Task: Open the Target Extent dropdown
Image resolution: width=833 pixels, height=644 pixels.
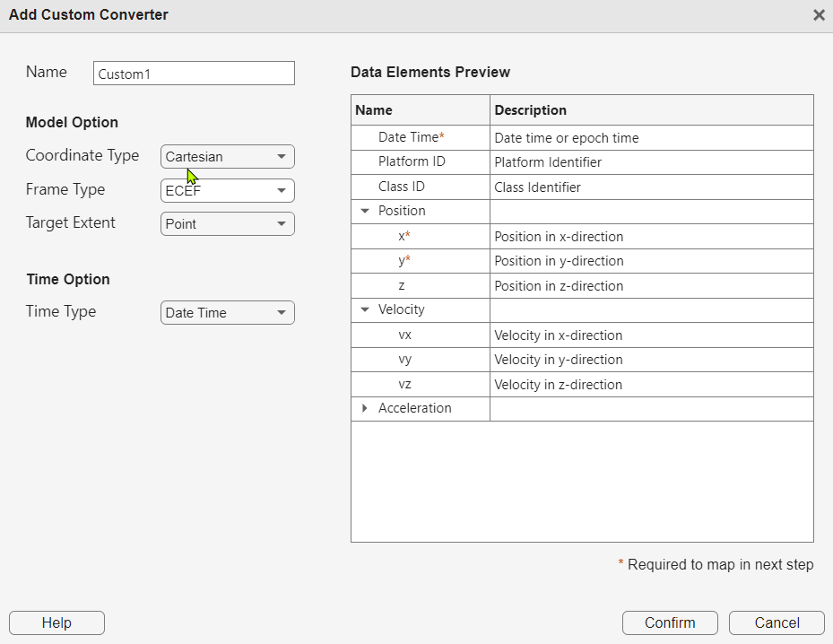Action: [228, 223]
